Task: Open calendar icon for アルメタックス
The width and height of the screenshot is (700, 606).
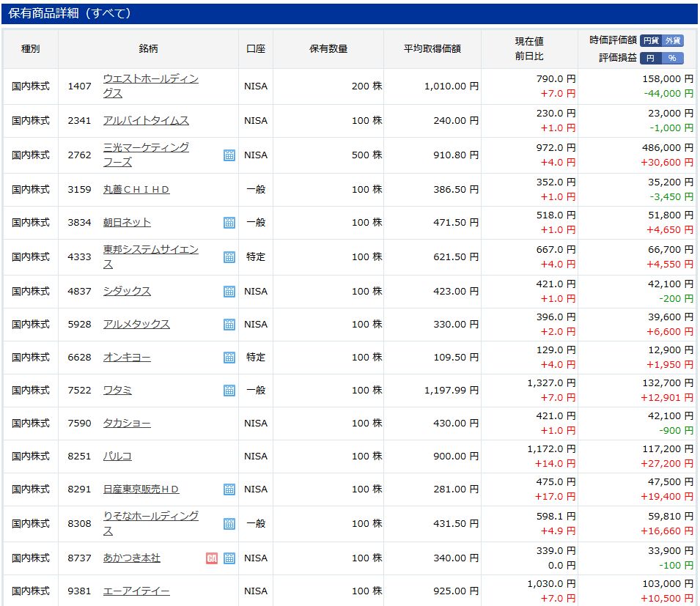Action: click(229, 325)
